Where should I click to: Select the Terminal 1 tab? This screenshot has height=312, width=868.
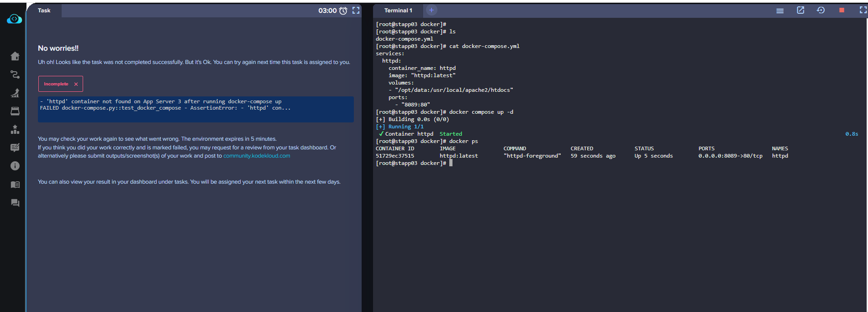[398, 11]
